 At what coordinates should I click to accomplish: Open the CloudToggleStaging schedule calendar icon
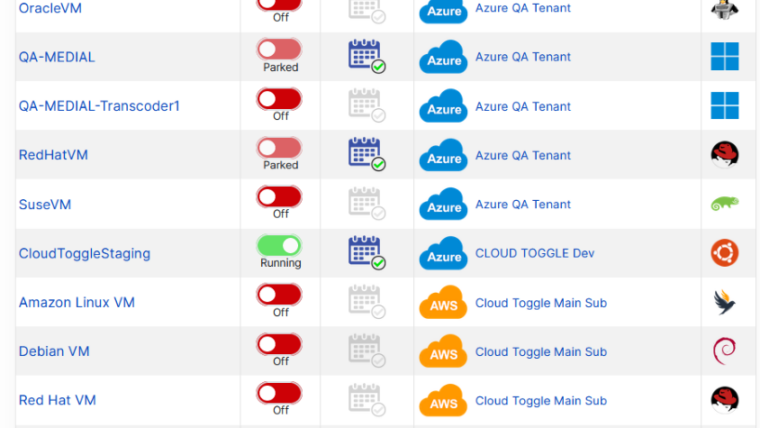366,252
